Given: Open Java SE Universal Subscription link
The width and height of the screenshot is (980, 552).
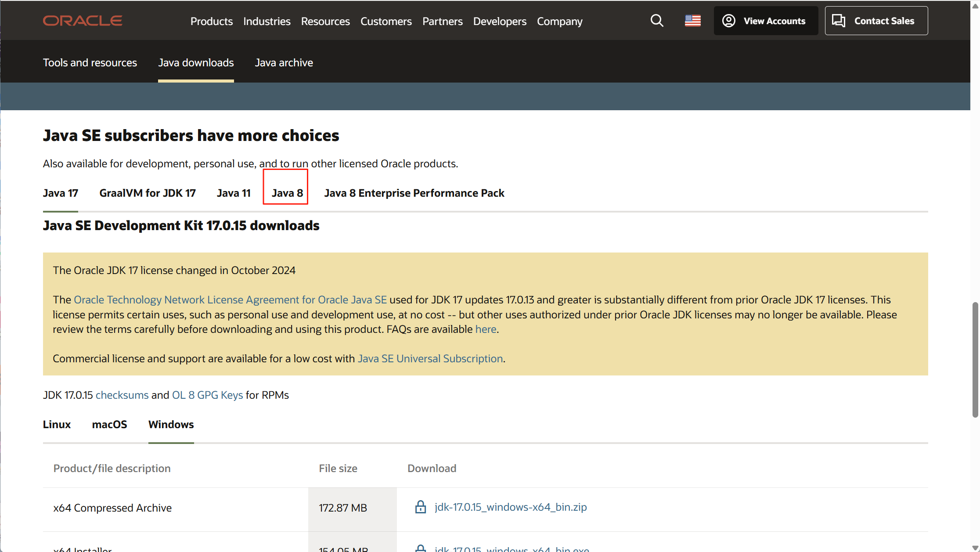Looking at the screenshot, I should pyautogui.click(x=430, y=358).
